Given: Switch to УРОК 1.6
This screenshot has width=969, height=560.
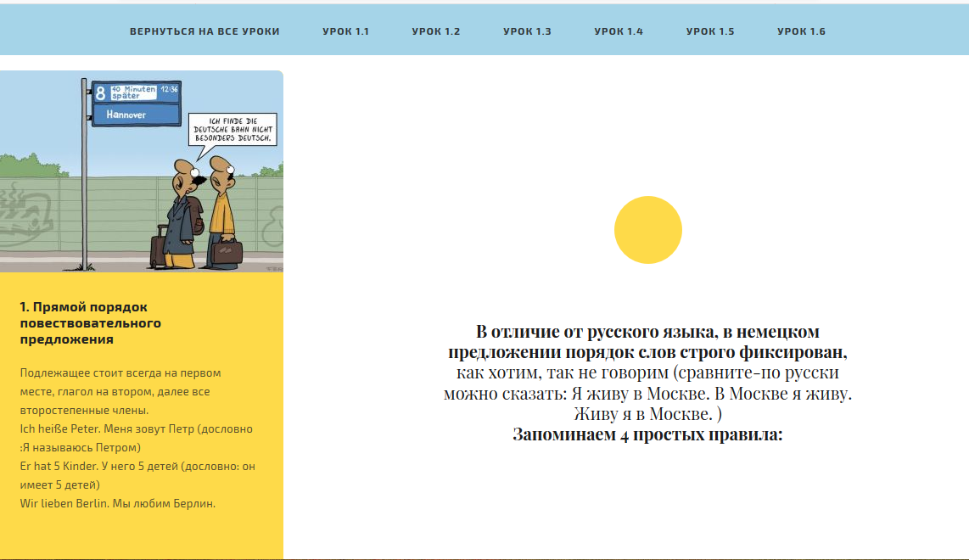Looking at the screenshot, I should pos(801,31).
